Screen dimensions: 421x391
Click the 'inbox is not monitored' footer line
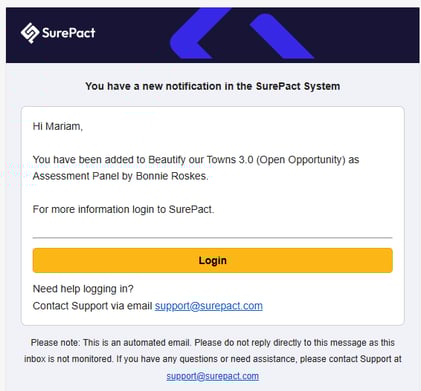click(x=213, y=359)
